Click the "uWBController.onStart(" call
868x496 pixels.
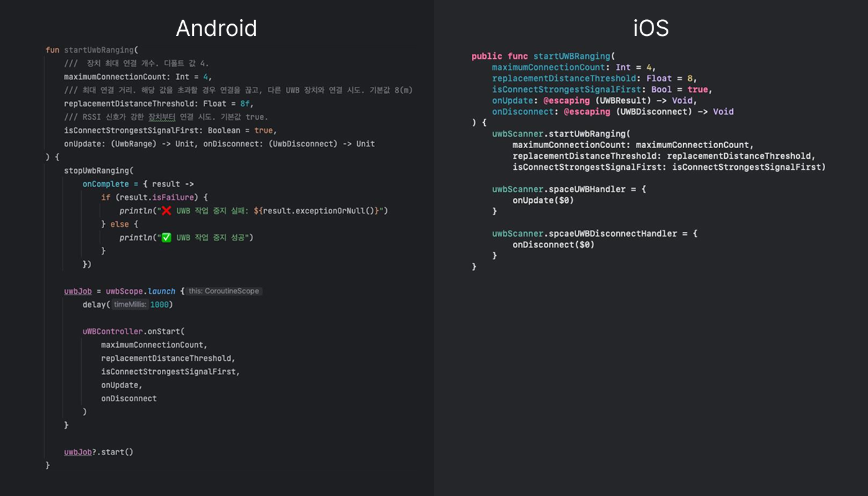pos(133,331)
